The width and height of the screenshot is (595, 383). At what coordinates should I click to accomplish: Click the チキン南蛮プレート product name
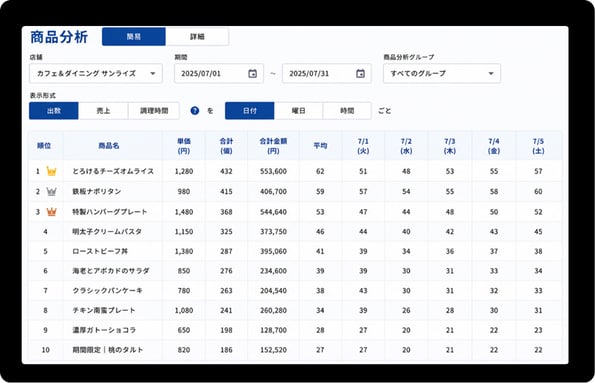click(104, 310)
